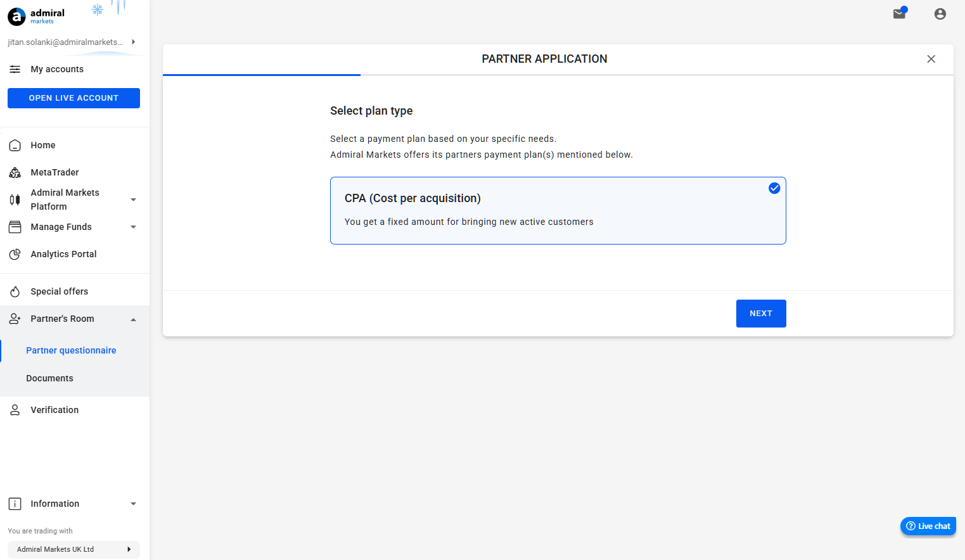
Task: Click the Home sidebar icon
Action: (x=15, y=145)
